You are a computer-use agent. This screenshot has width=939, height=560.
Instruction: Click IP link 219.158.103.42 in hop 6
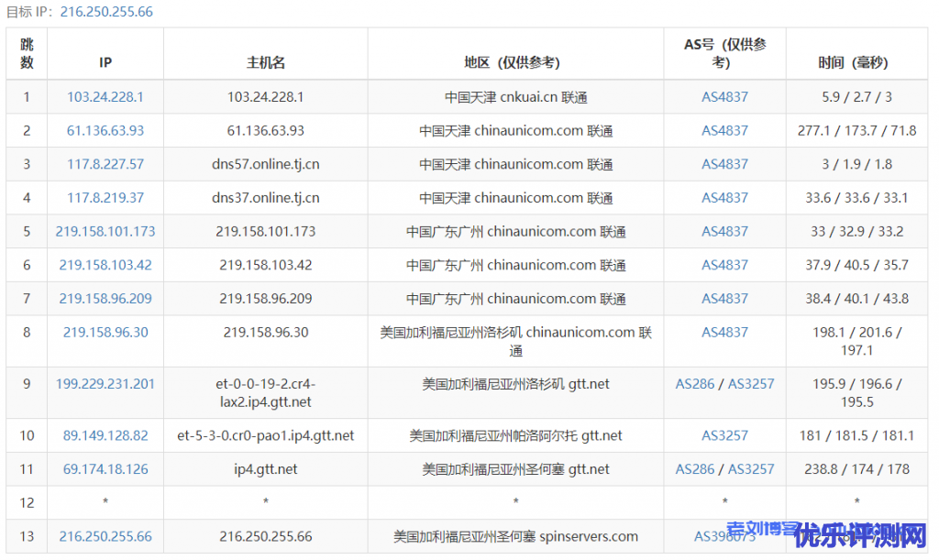point(105,265)
